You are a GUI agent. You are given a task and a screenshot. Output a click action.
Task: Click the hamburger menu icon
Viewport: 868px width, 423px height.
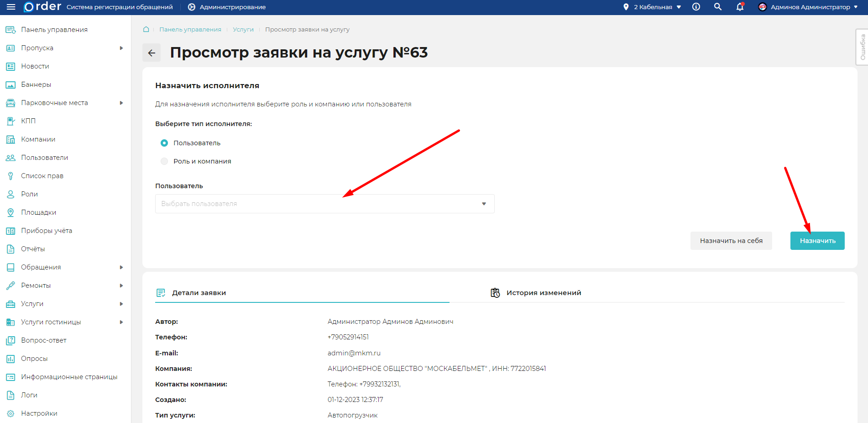[x=11, y=7]
